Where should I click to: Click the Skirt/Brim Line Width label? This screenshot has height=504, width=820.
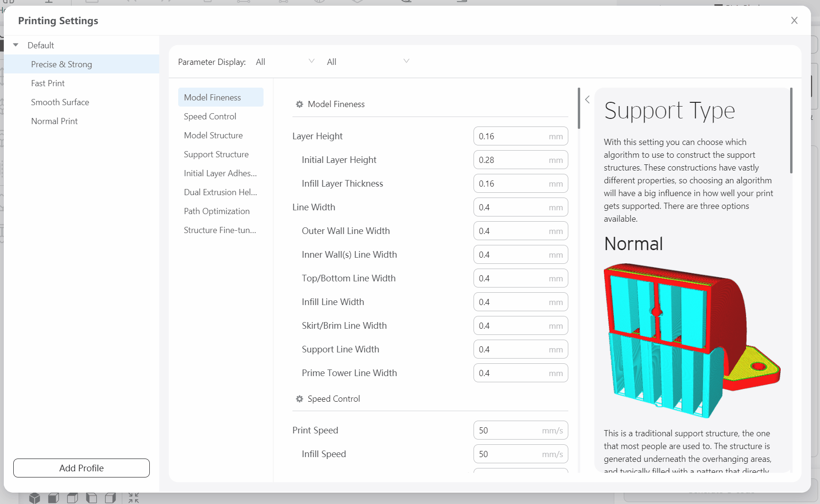click(344, 325)
